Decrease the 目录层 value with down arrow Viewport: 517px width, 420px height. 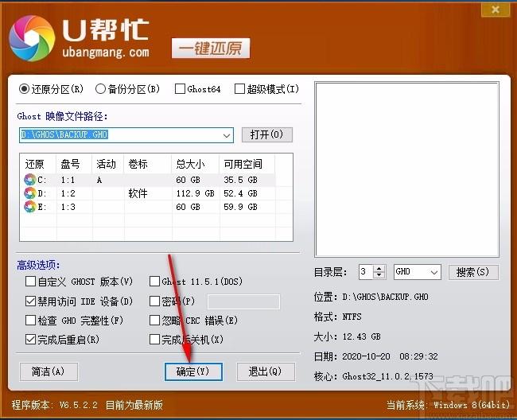[x=379, y=275]
